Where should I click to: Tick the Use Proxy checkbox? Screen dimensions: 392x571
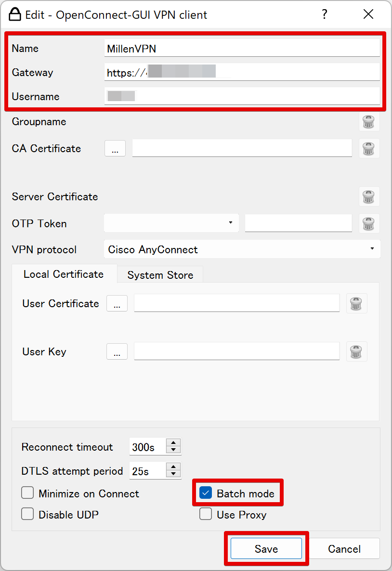pyautogui.click(x=206, y=515)
